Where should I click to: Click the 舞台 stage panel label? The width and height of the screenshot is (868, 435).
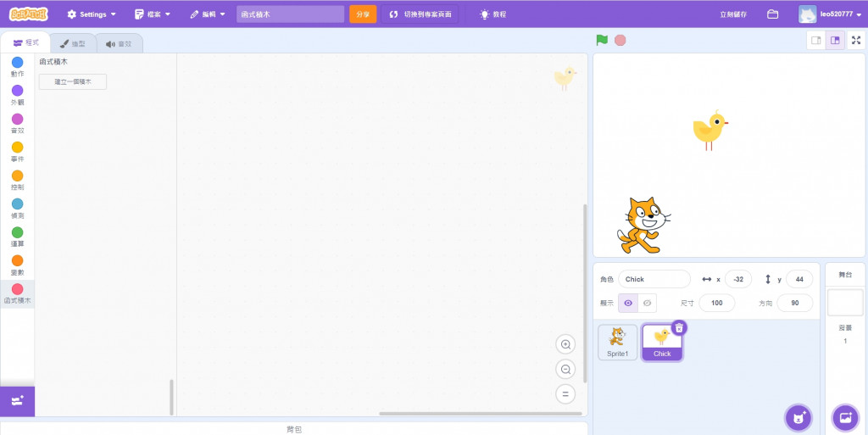click(x=845, y=275)
